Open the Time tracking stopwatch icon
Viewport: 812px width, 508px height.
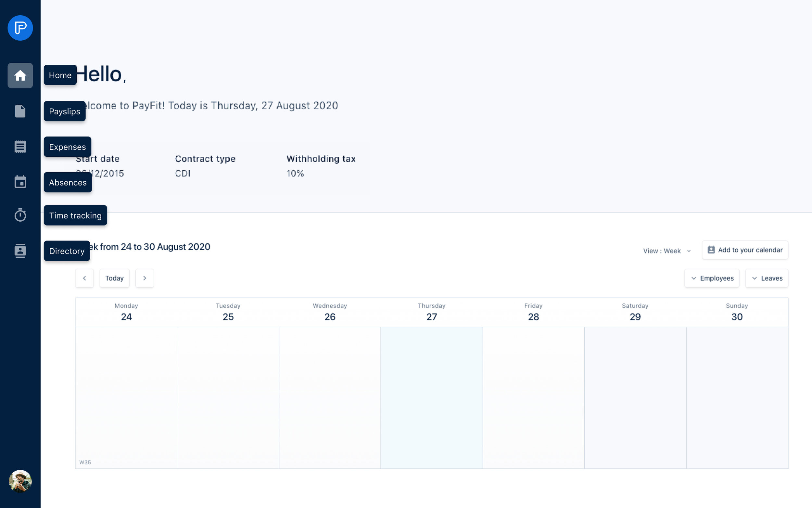pos(20,215)
